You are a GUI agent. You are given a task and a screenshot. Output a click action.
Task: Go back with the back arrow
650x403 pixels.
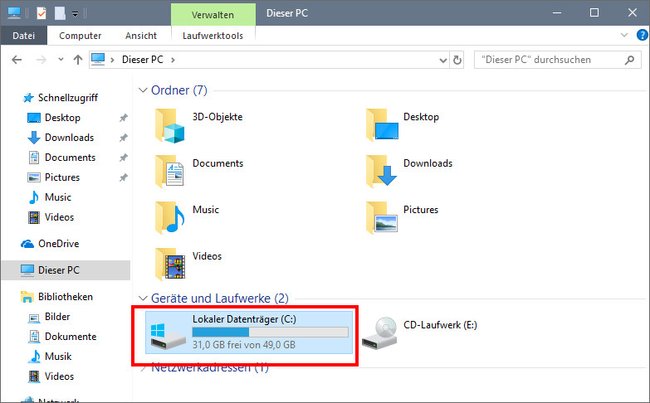click(17, 60)
